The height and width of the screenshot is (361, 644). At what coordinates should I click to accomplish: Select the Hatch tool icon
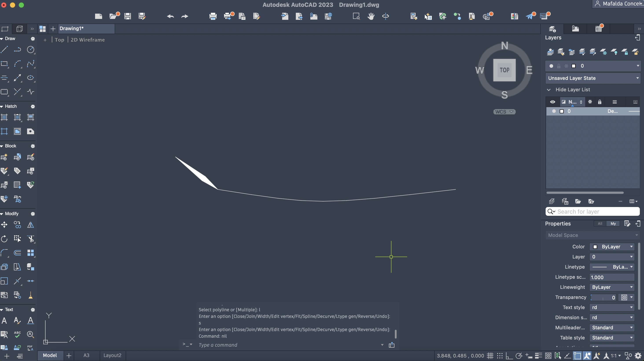pos(4,117)
